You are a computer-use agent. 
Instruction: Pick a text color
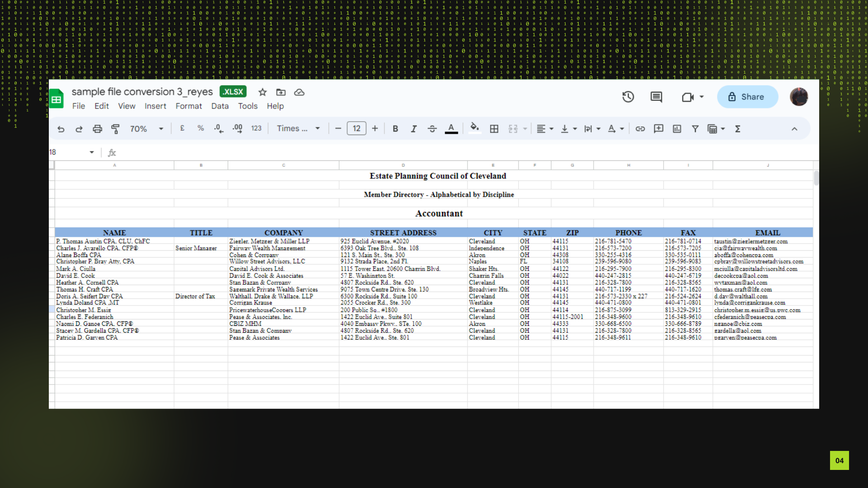451,129
